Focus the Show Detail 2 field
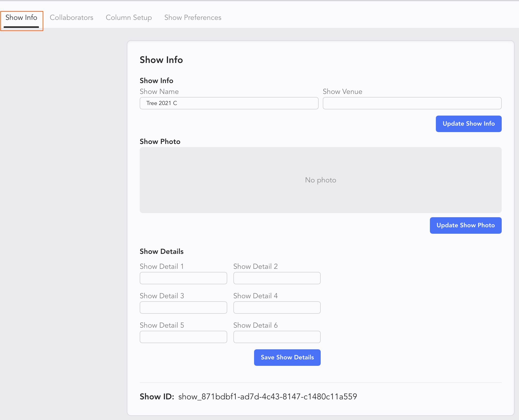Screen dimensions: 519x420 [x=277, y=278]
